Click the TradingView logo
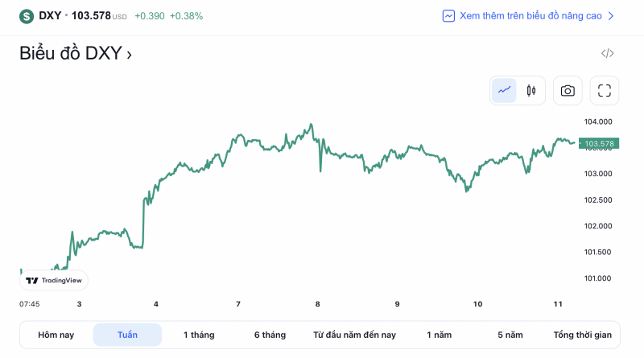 [54, 281]
